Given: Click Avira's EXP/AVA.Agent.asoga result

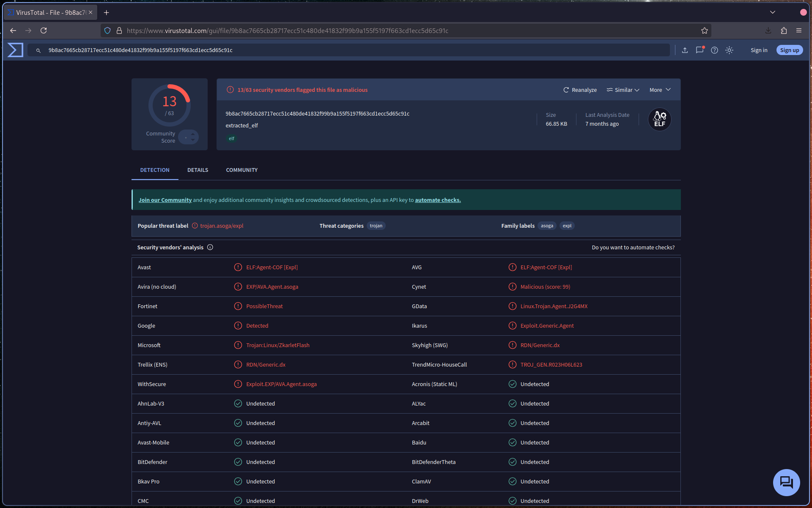Looking at the screenshot, I should [272, 287].
